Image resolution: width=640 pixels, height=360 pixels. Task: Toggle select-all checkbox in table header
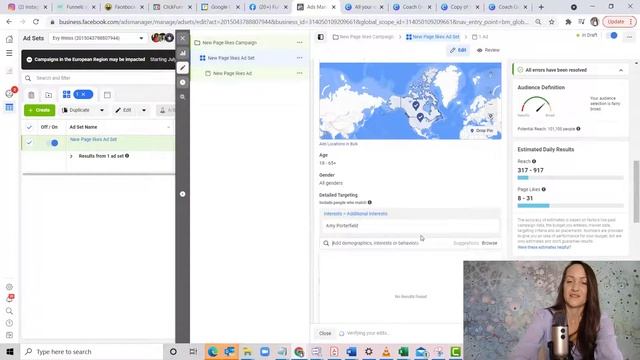(29, 127)
